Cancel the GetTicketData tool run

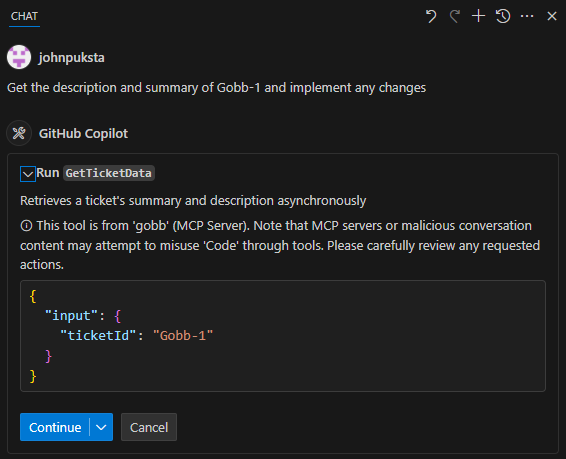click(x=149, y=427)
